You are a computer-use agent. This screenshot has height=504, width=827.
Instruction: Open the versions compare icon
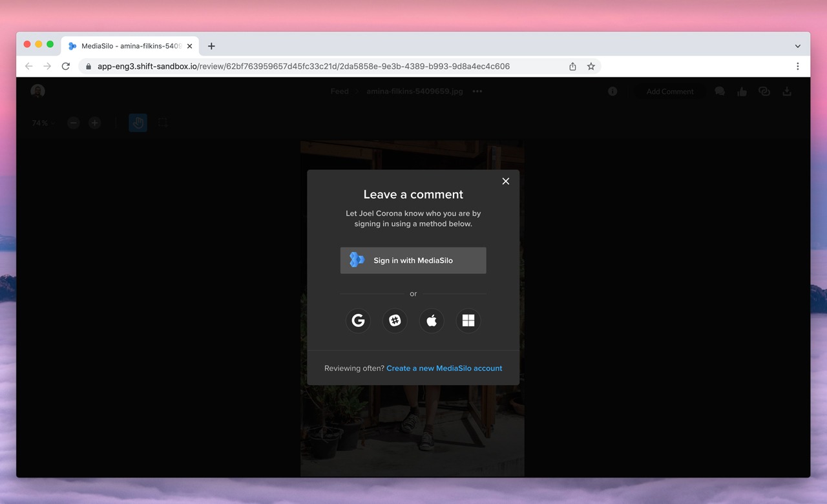(764, 92)
